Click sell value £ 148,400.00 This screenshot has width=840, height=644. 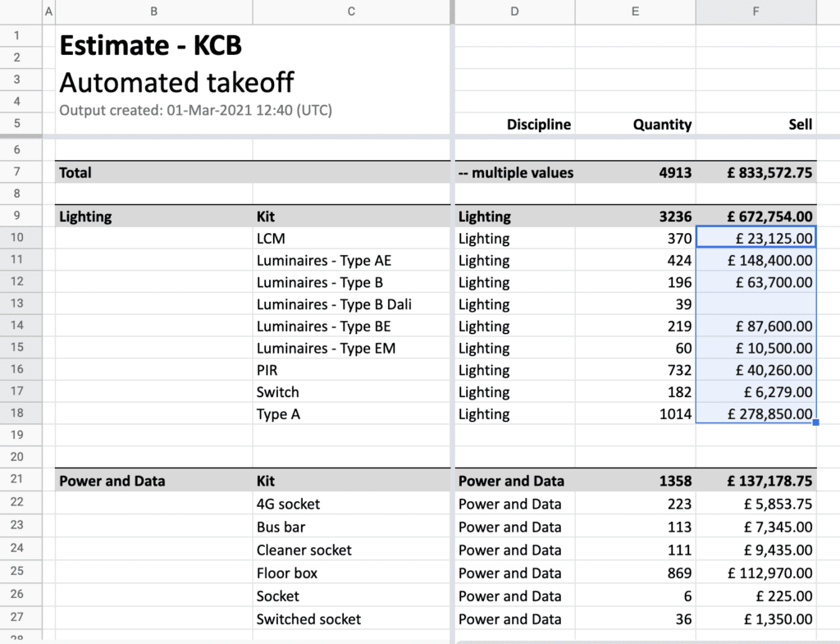(756, 260)
